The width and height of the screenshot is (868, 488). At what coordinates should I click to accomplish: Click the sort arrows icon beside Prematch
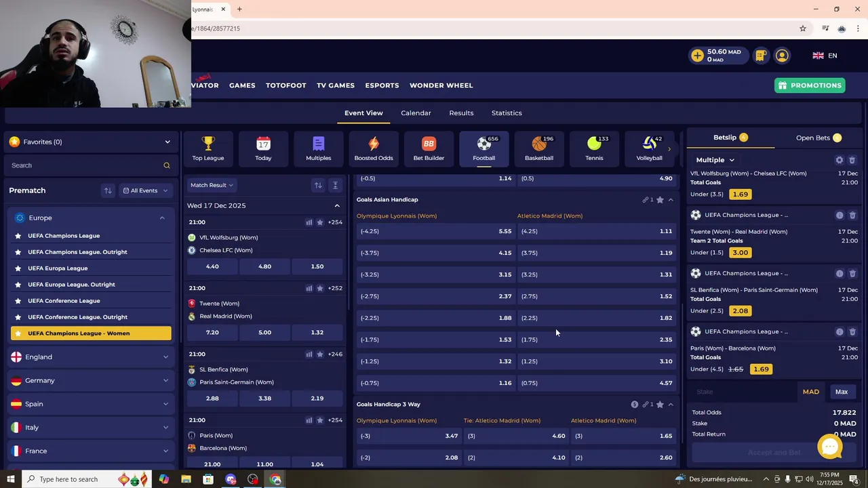(108, 190)
